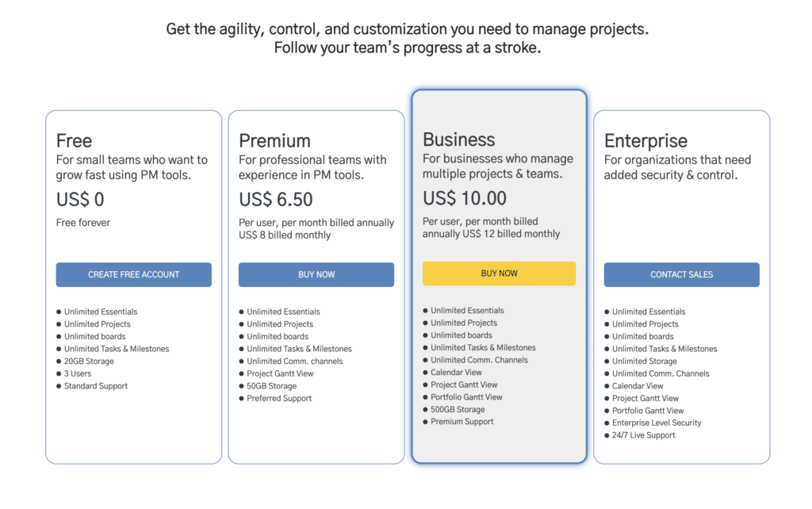Screen dimensions: 812x509
Task: Click 'Preferred Support' feature item
Action: click(279, 398)
